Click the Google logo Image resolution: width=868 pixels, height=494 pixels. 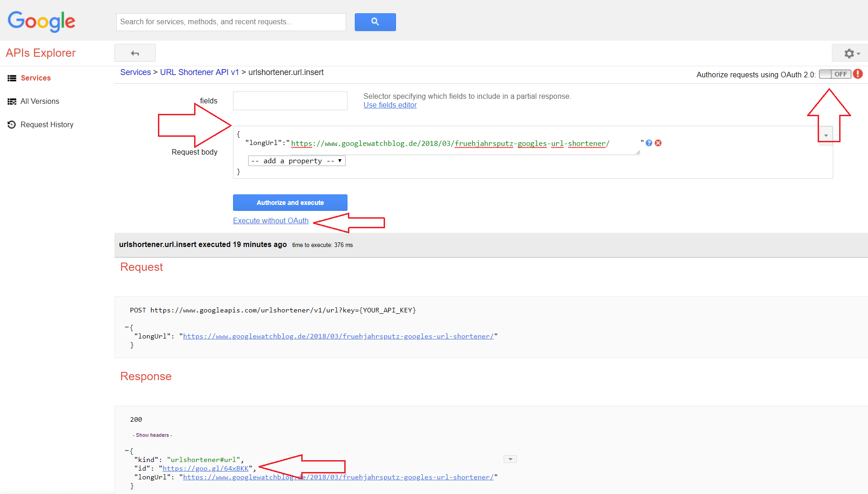pos(41,21)
